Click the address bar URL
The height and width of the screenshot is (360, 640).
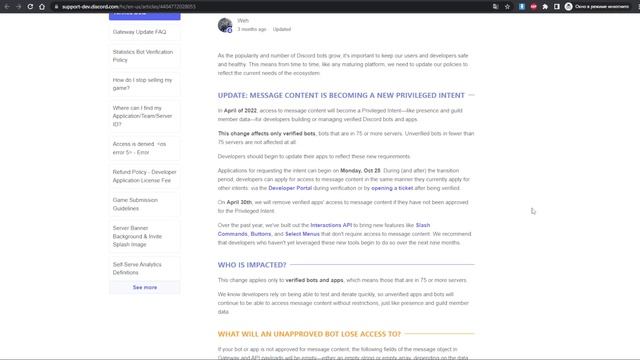pyautogui.click(x=129, y=7)
